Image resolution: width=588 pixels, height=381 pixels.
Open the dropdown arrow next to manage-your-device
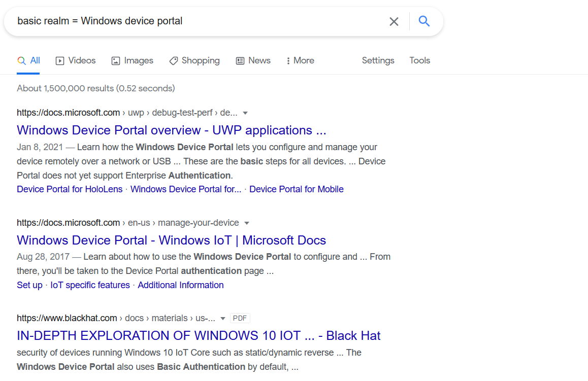point(247,223)
